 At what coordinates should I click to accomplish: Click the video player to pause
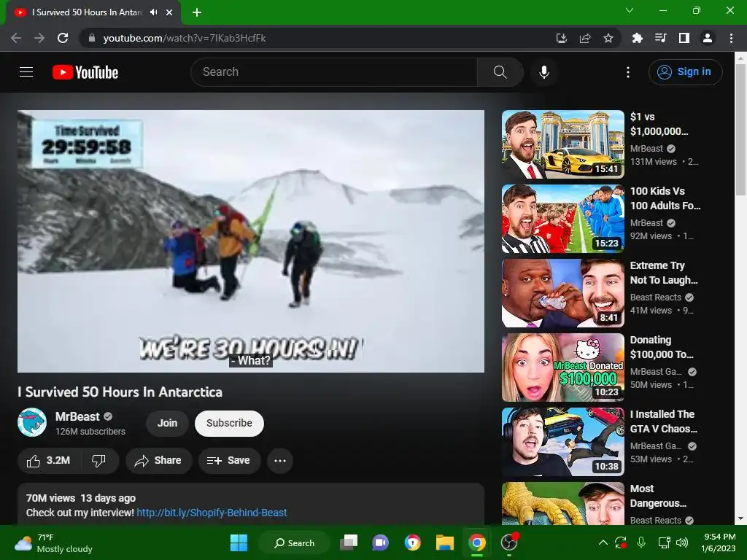[x=251, y=241]
